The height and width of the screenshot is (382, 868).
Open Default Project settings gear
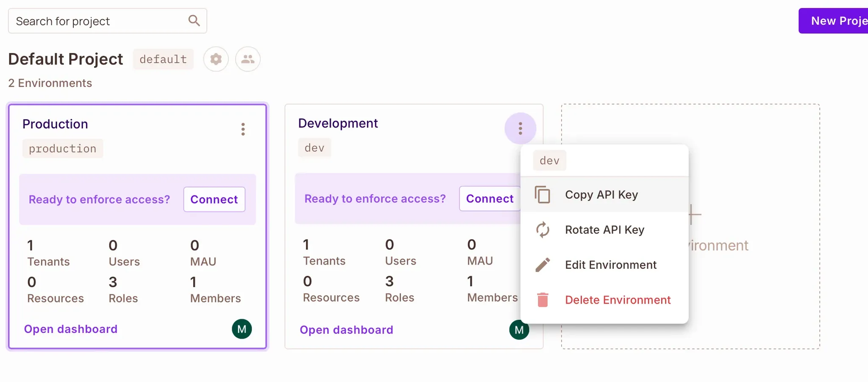tap(216, 59)
